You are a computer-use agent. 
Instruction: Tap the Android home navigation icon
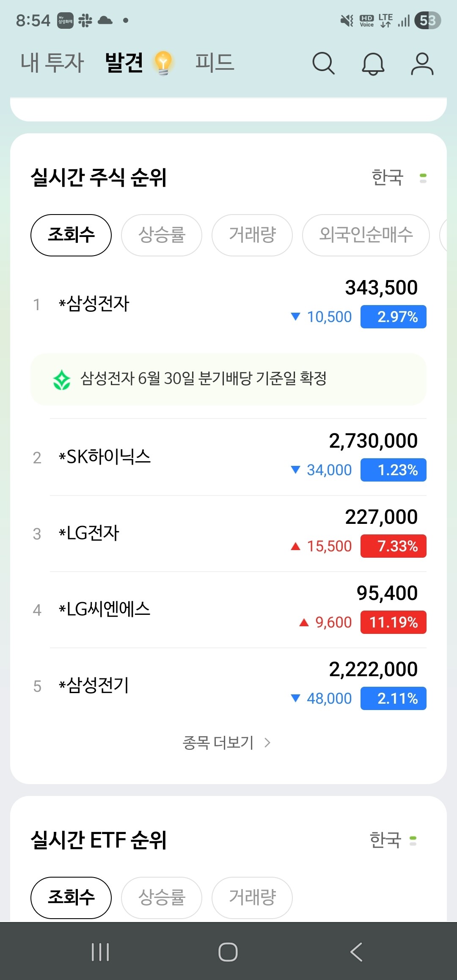[228, 952]
